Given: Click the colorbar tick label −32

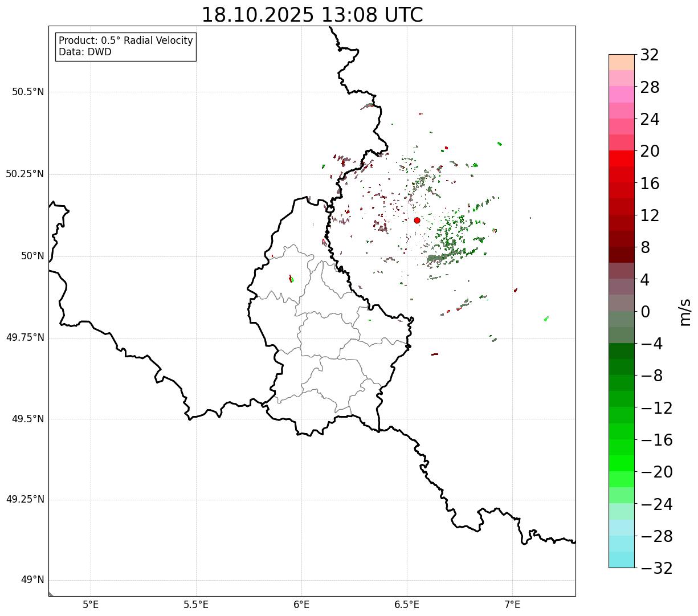Looking at the screenshot, I should coord(656,568).
